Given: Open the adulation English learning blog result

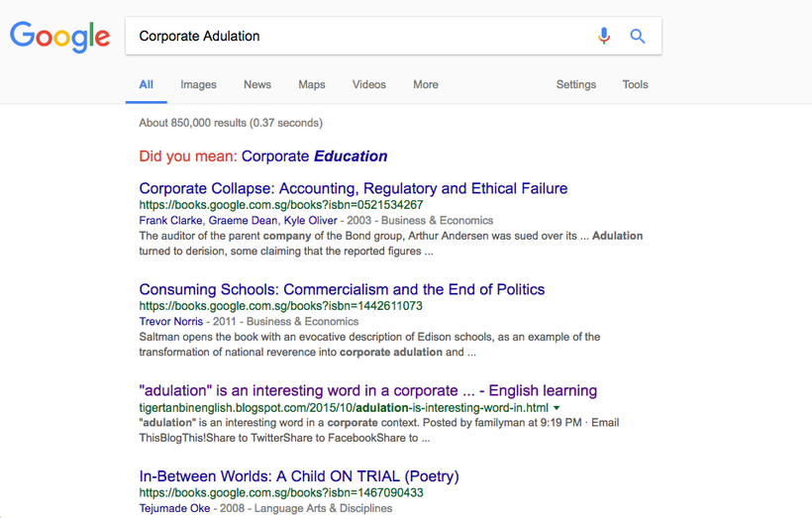Looking at the screenshot, I should [367, 390].
